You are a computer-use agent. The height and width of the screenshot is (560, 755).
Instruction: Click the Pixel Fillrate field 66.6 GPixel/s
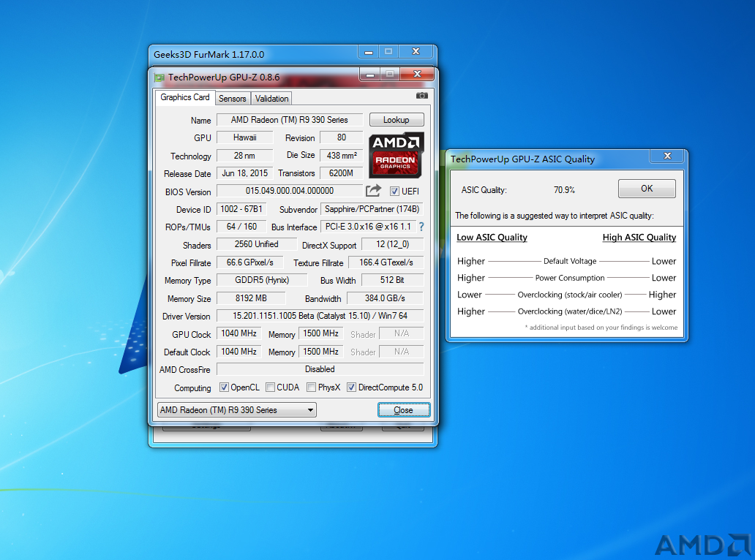point(250,262)
